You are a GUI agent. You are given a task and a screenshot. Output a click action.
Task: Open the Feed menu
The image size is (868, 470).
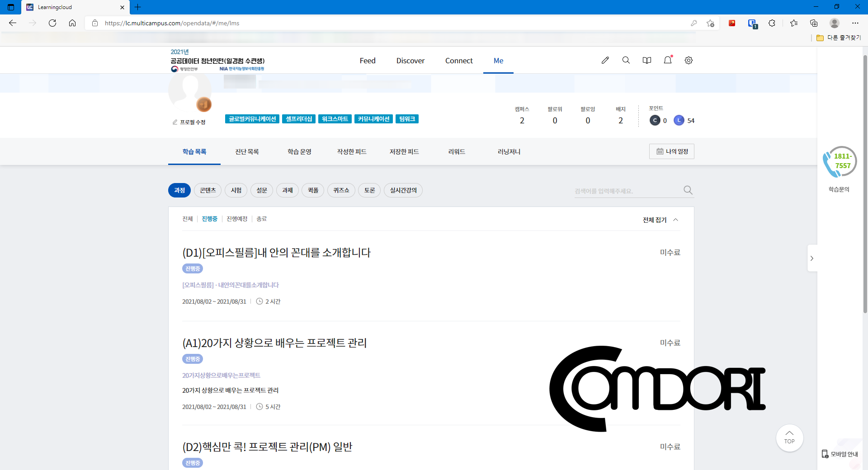[368, 61]
